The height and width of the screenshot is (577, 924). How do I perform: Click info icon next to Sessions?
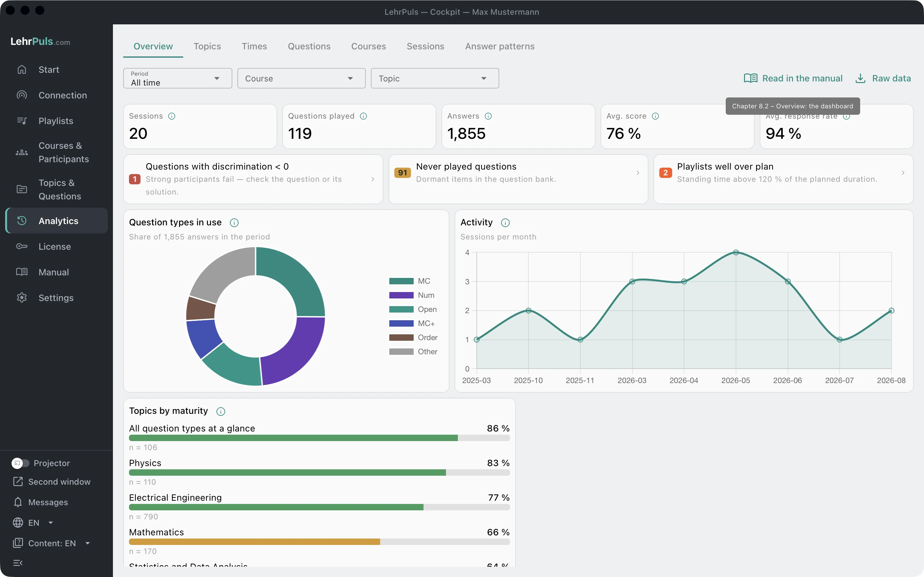tap(172, 116)
